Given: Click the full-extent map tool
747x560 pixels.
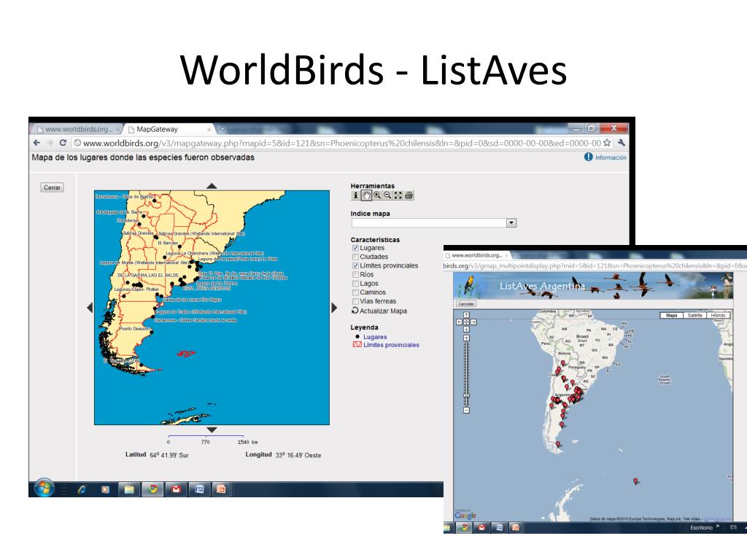Looking at the screenshot, I should pyautogui.click(x=398, y=195).
